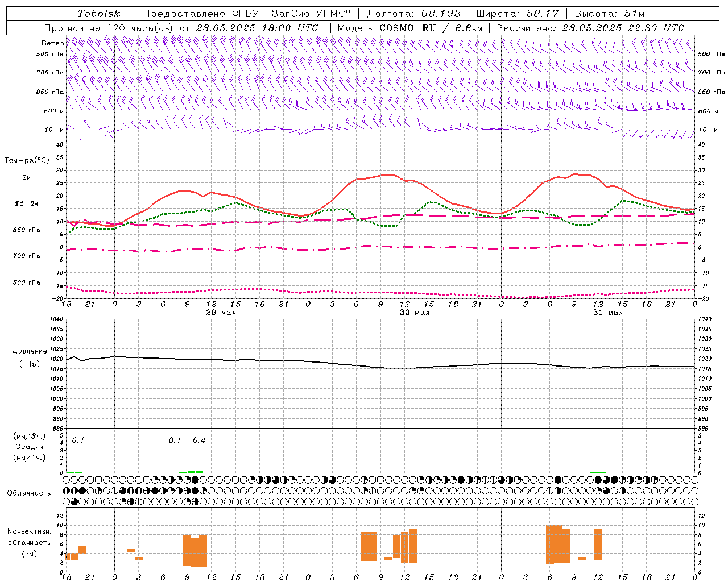
Task: Click the "Высота: 51м" header field
Action: (610, 13)
